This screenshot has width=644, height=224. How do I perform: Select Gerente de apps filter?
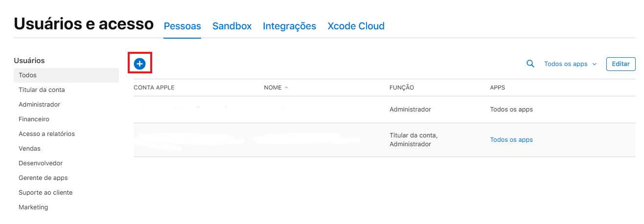(43, 178)
